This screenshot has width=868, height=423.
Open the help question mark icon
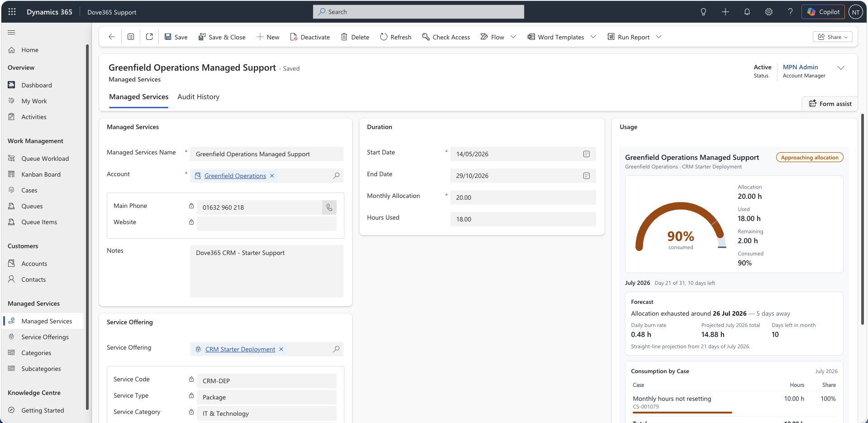790,12
